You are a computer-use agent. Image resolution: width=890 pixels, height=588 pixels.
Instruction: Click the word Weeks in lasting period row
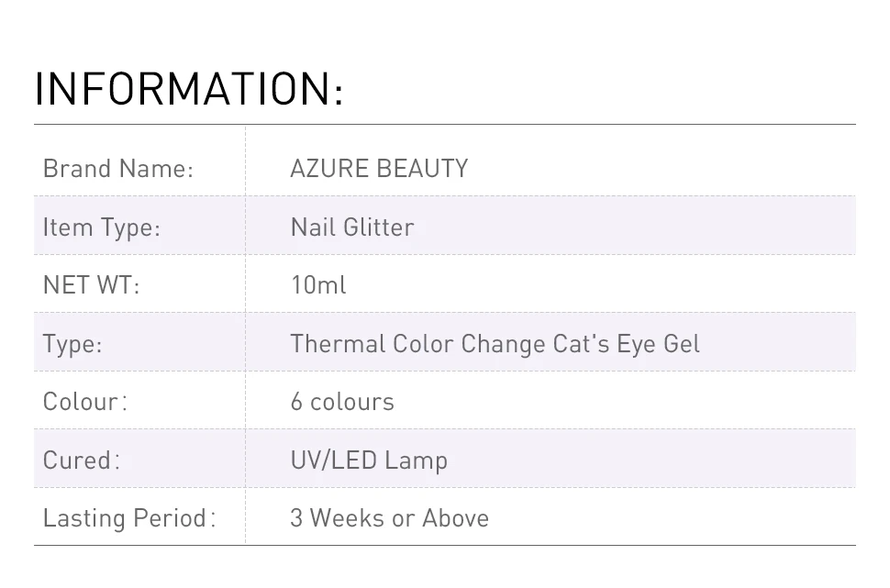click(347, 518)
